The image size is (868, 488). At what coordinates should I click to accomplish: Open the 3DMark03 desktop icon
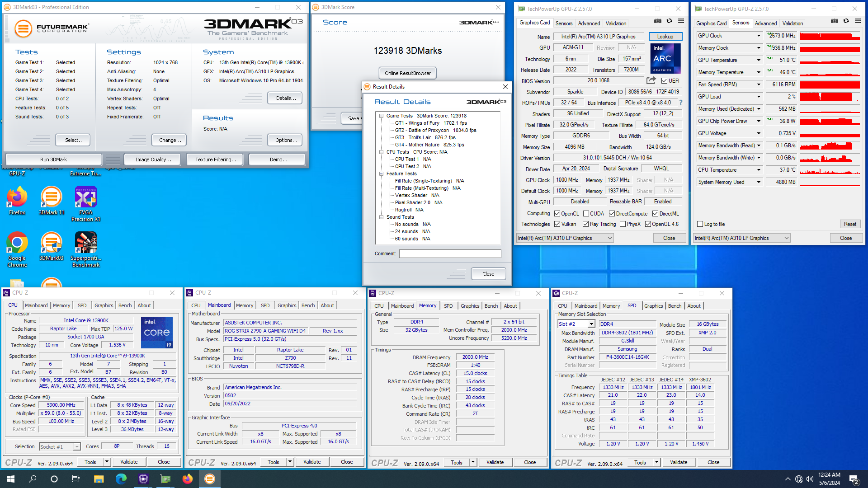[51, 247]
